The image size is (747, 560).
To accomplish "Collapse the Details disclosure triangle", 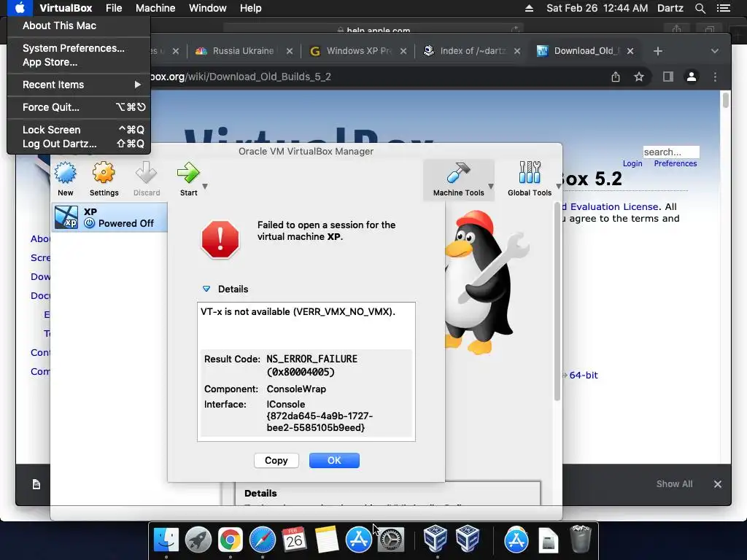I will (206, 289).
